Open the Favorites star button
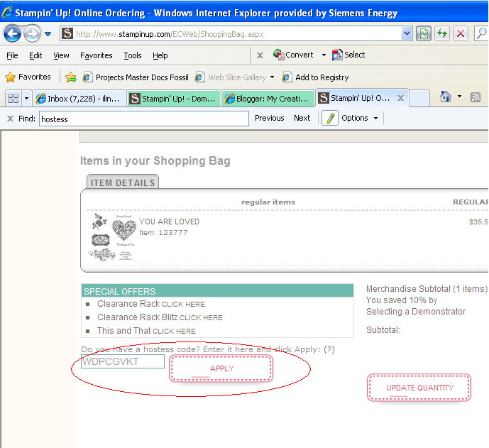489x448 pixels. [28, 77]
